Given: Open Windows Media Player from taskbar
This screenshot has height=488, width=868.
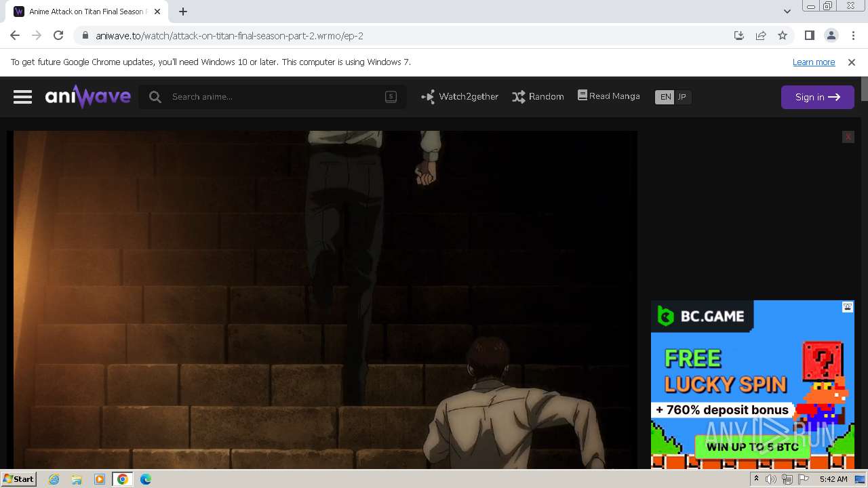Looking at the screenshot, I should click(100, 479).
